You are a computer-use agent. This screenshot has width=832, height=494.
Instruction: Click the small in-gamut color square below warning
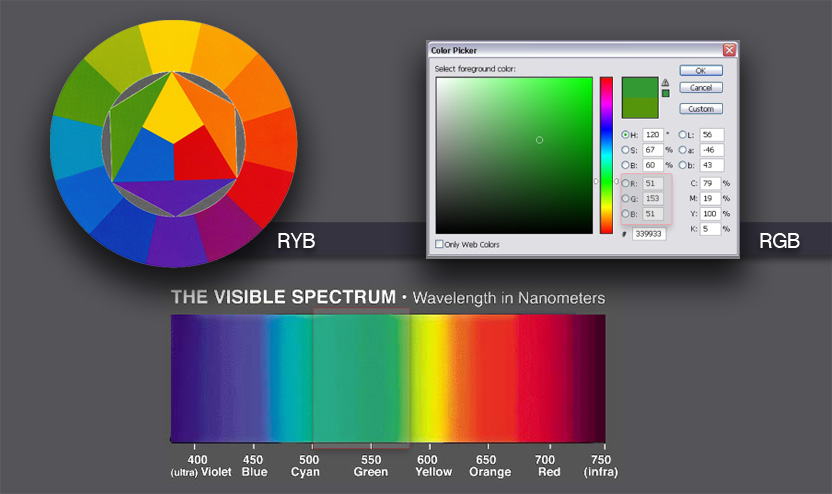666,94
